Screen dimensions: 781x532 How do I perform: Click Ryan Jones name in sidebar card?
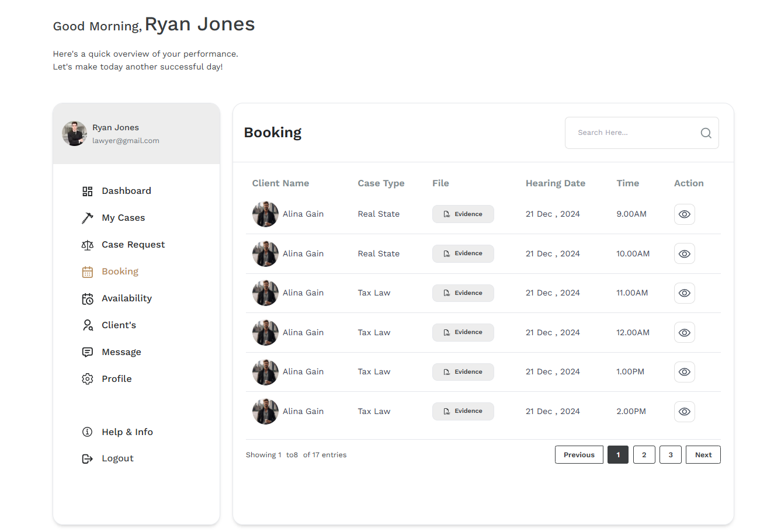pyautogui.click(x=116, y=127)
